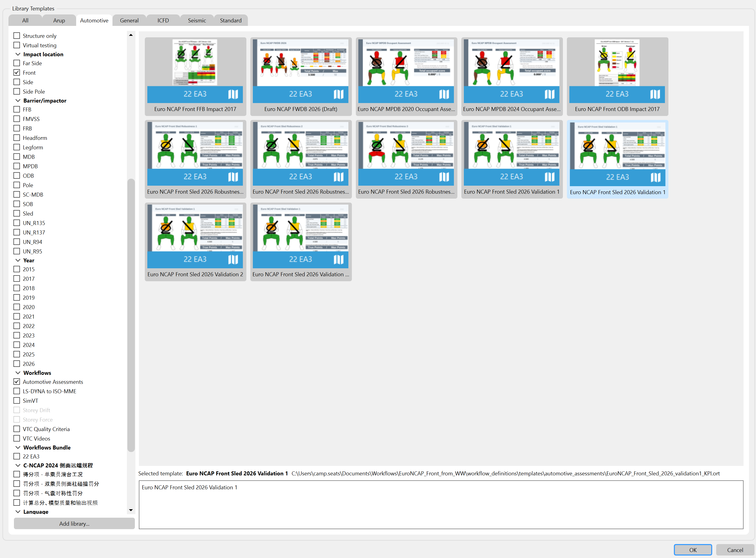Screen dimensions: 756x558
Task: Click map icon on Euro NCAP MPDB 2020 Occupant card
Action: [444, 94]
